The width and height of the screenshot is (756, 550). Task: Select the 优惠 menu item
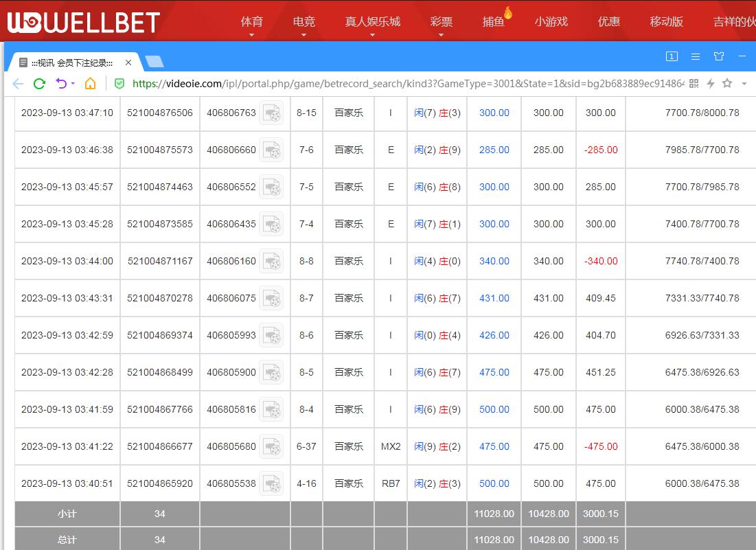608,21
